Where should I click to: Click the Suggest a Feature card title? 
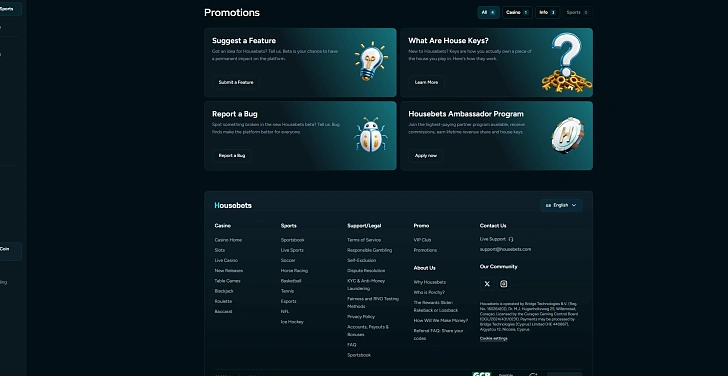244,41
